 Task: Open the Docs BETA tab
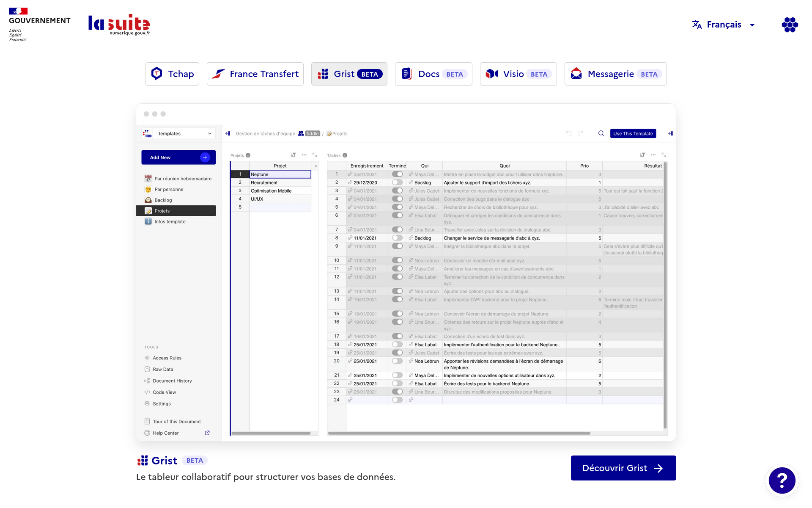(433, 74)
